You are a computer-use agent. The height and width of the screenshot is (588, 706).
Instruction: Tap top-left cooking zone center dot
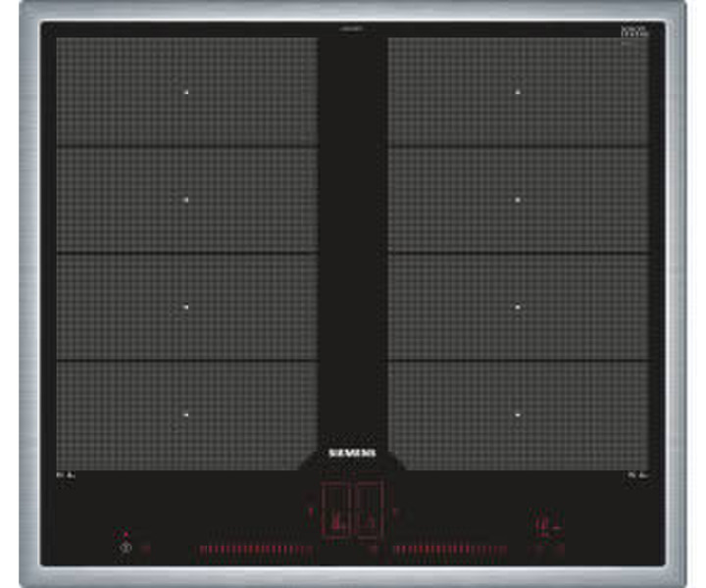tap(185, 92)
